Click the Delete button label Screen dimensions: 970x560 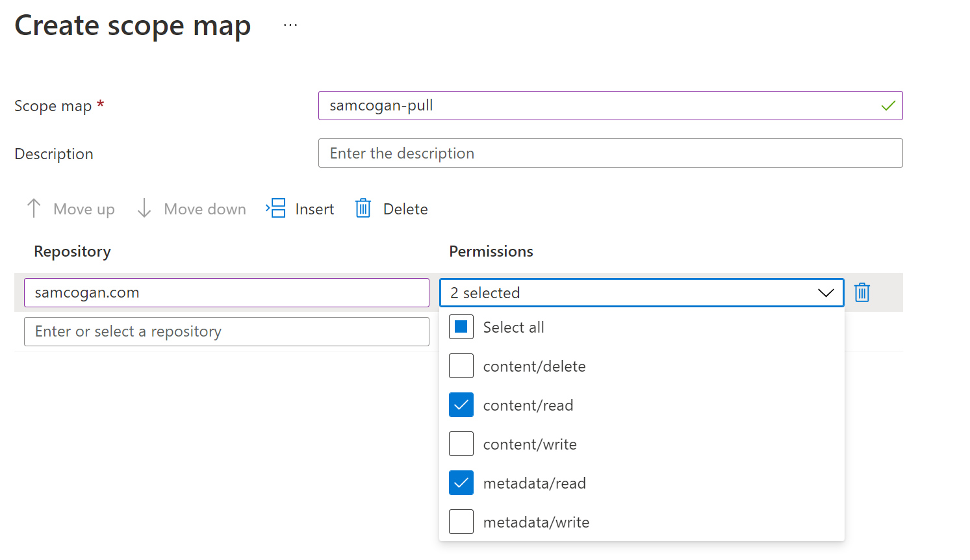pyautogui.click(x=405, y=209)
